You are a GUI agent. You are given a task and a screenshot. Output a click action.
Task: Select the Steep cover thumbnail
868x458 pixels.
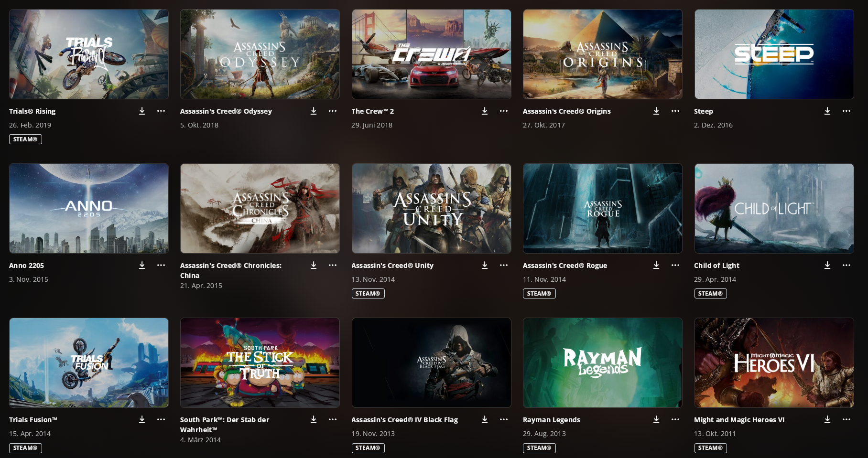774,54
